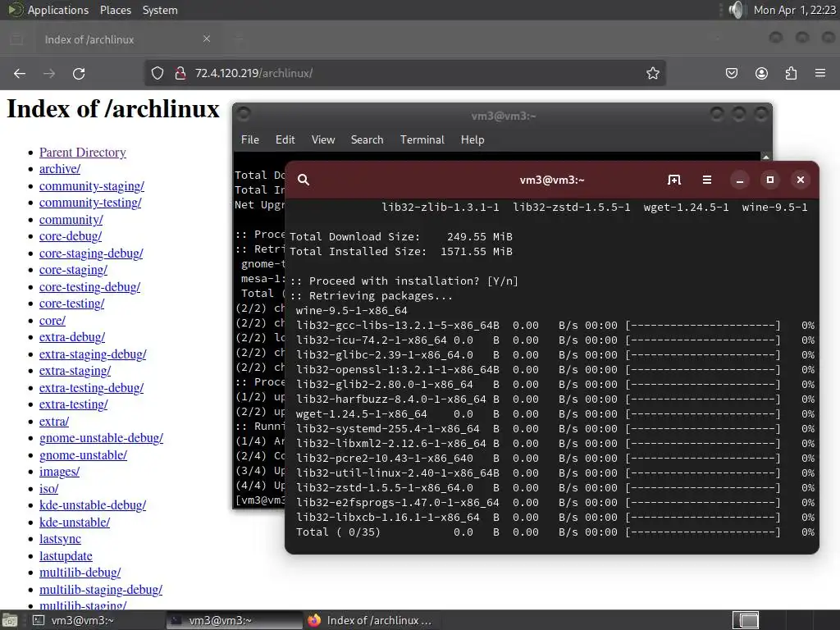Open the kde-unstable/ link

pos(75,523)
